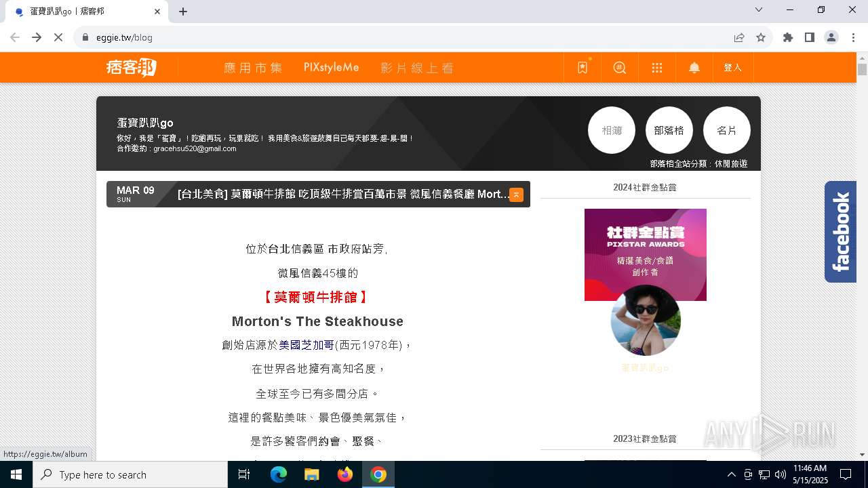Open the 部落格 blog circle button

coord(669,130)
